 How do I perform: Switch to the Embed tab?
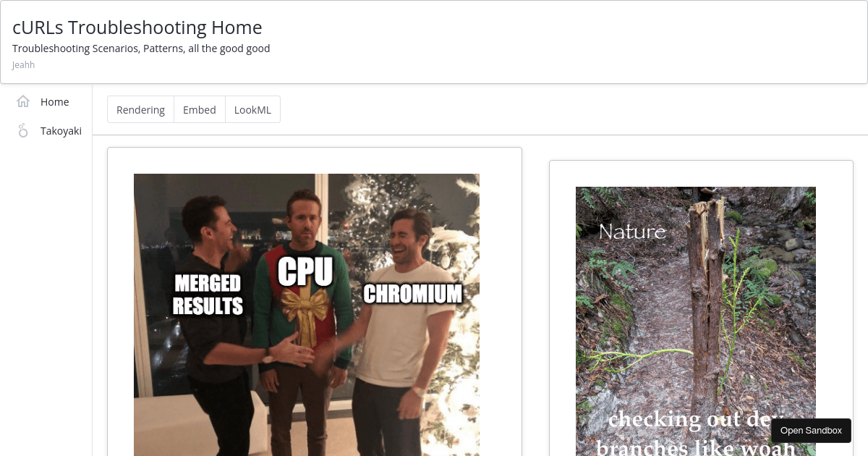pos(200,109)
